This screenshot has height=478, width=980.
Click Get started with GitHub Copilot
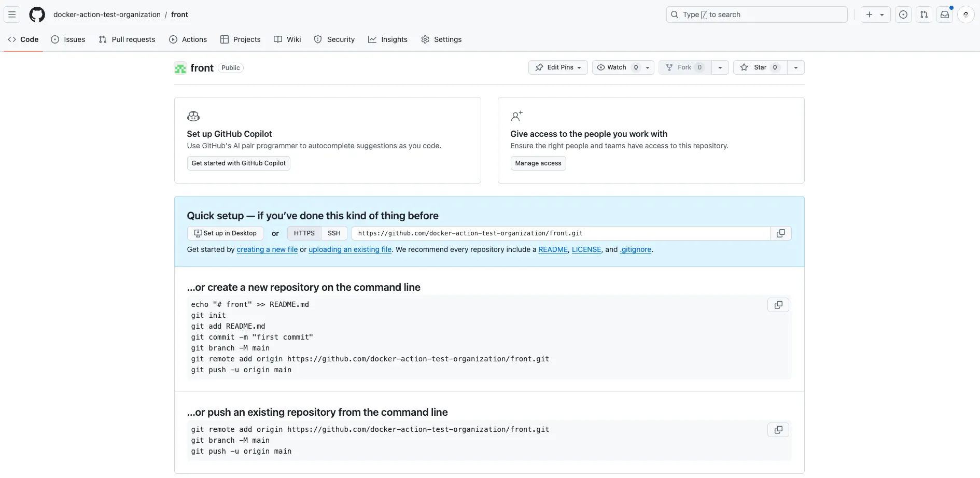239,163
